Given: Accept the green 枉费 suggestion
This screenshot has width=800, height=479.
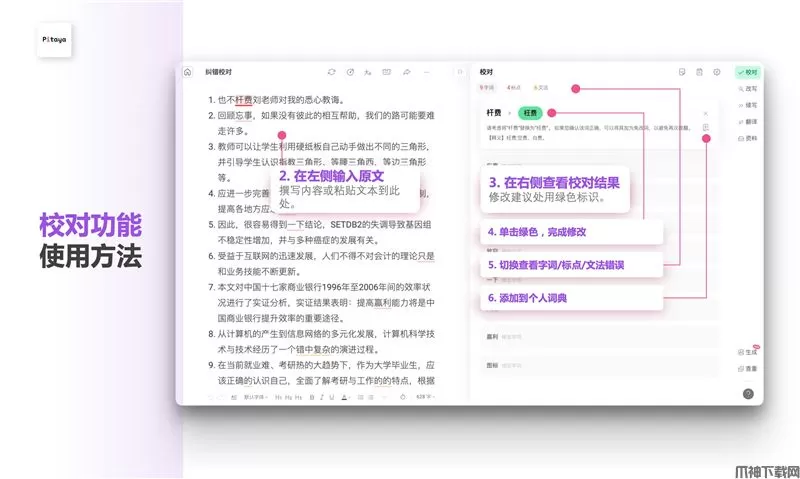Looking at the screenshot, I should [x=530, y=113].
